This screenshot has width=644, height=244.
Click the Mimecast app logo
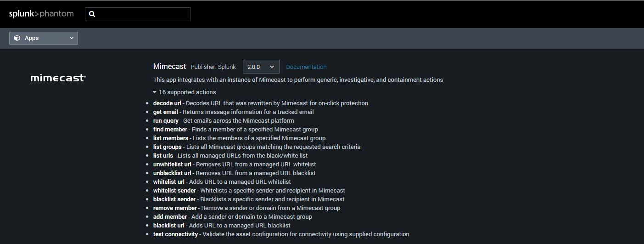58,78
